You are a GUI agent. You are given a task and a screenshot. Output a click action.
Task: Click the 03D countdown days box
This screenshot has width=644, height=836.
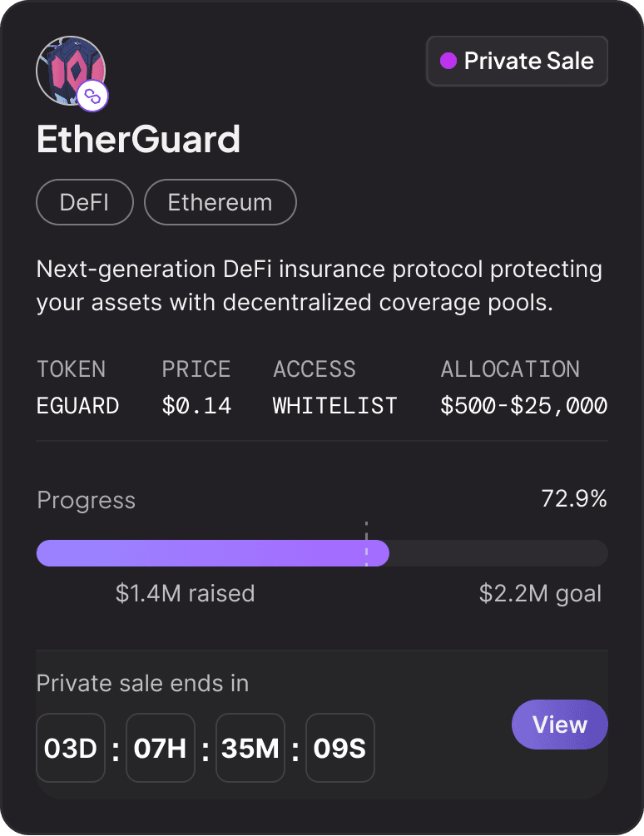[x=71, y=748]
